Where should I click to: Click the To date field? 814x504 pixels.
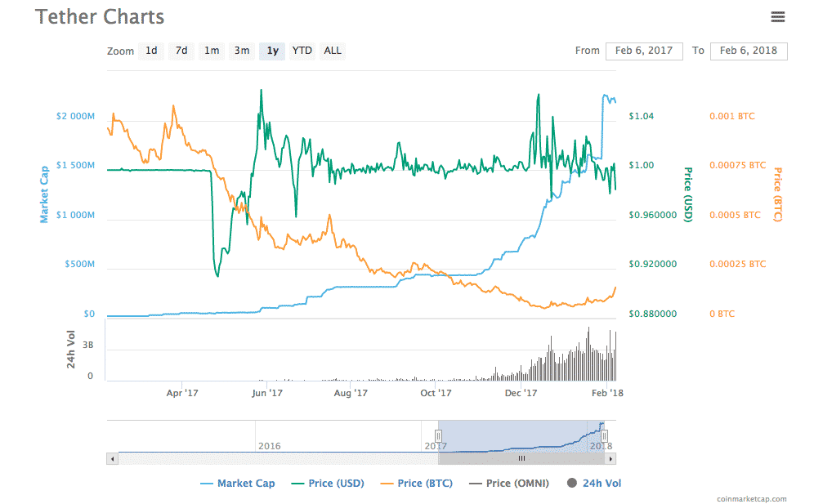[x=749, y=51]
